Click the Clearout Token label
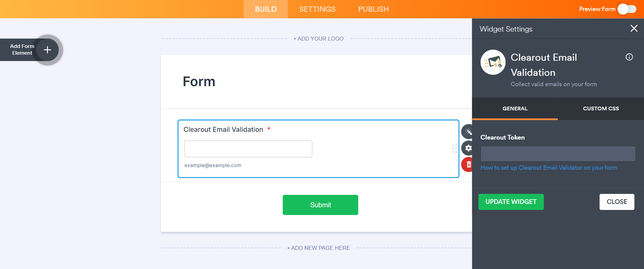 502,138
